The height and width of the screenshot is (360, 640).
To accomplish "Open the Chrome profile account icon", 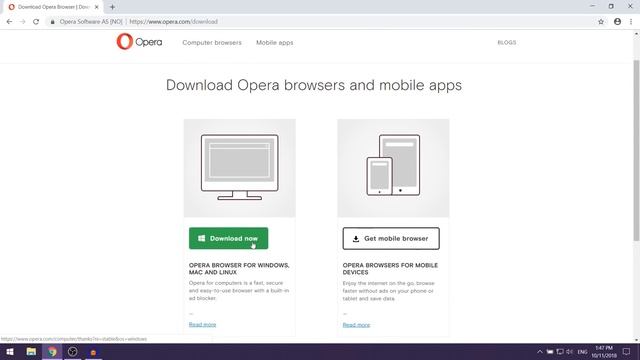I will point(617,22).
